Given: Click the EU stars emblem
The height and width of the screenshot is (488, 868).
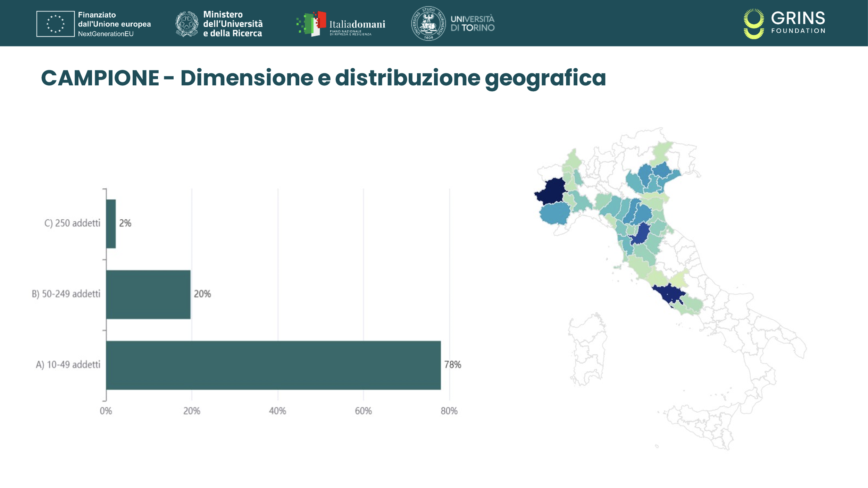Looking at the screenshot, I should (56, 24).
